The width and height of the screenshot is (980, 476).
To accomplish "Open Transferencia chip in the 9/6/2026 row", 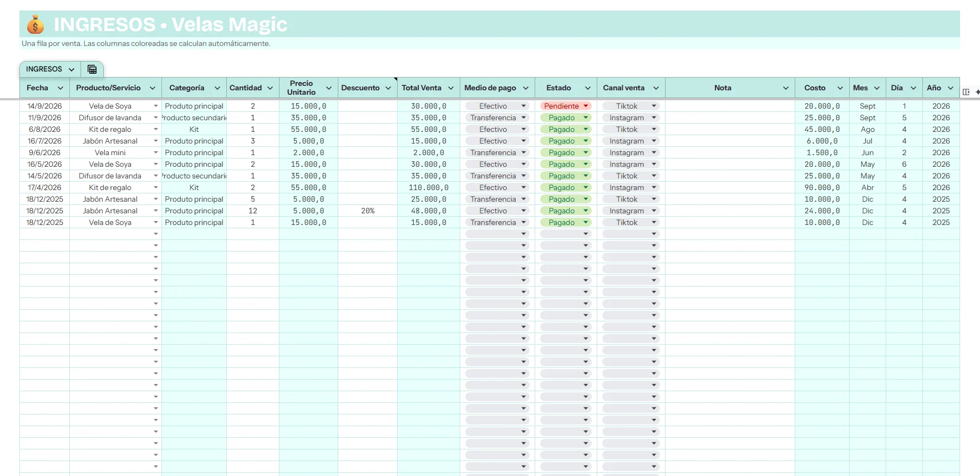I will point(497,152).
